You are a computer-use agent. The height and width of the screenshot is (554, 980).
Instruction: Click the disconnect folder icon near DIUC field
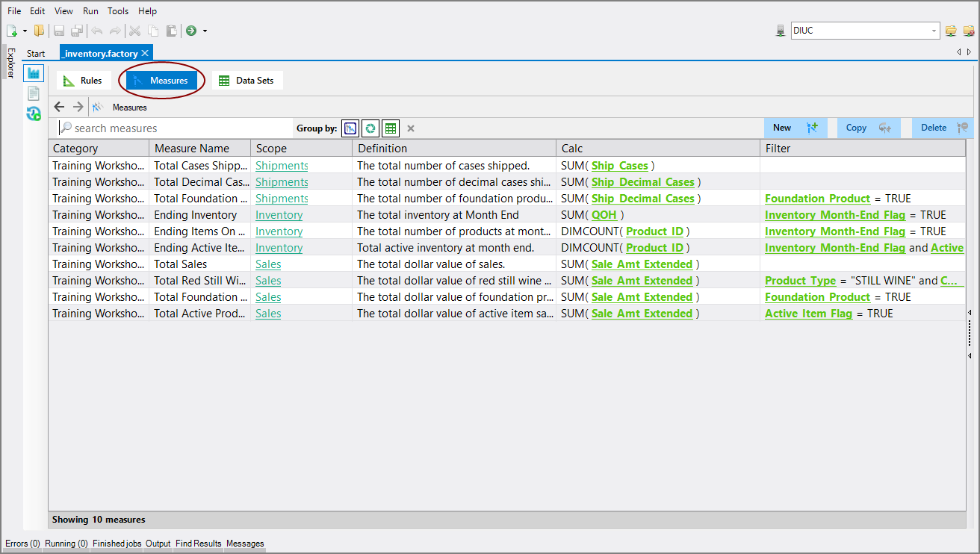[x=969, y=31]
